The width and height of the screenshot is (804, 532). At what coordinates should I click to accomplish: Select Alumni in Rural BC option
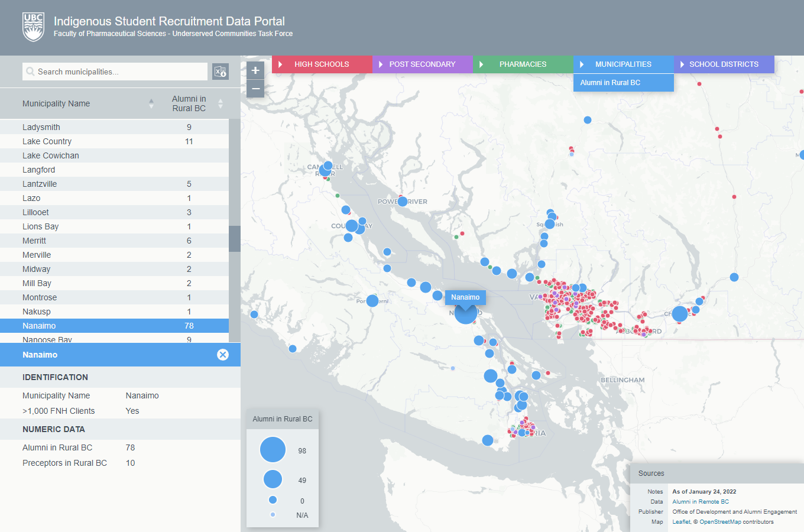(x=610, y=83)
